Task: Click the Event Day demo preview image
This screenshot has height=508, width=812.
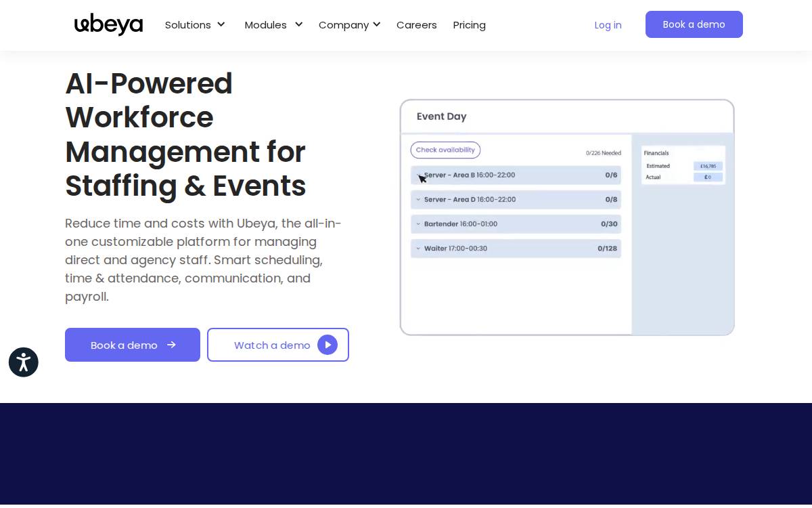Action: [x=567, y=217]
